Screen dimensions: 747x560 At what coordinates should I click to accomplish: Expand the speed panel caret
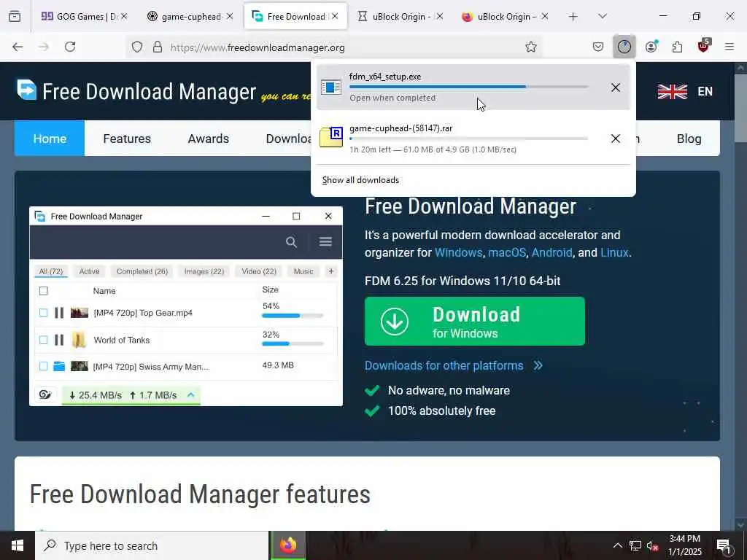190,394
